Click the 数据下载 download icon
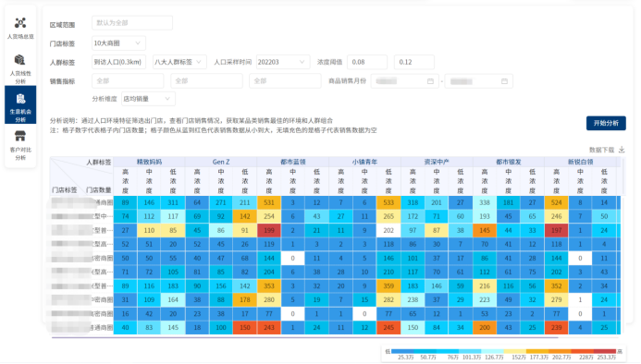641x364 pixels. pyautogui.click(x=622, y=150)
